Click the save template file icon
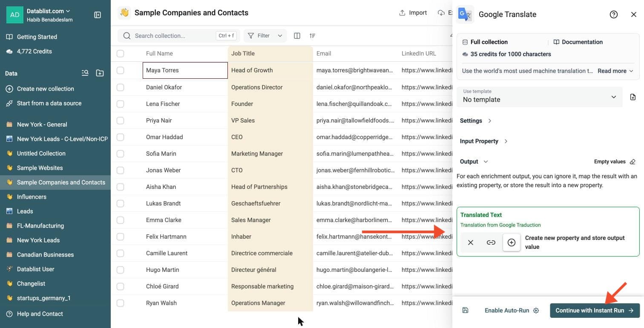Image resolution: width=644 pixels, height=328 pixels. (633, 97)
